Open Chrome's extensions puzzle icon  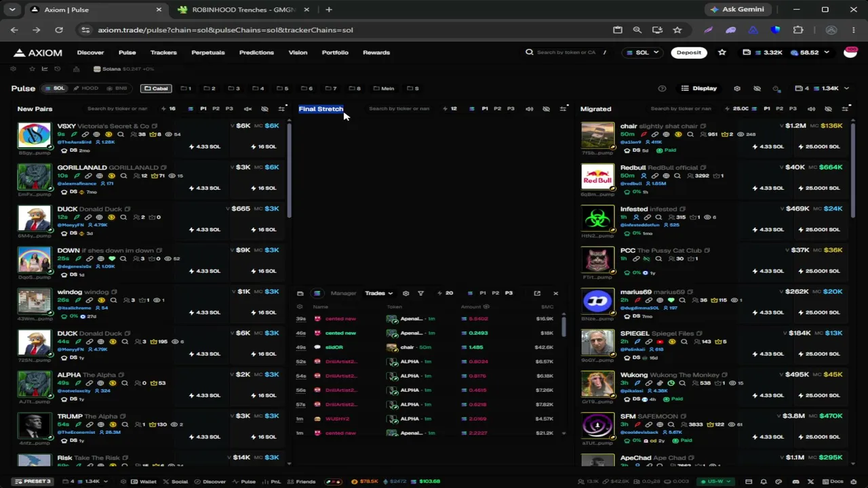click(x=798, y=30)
